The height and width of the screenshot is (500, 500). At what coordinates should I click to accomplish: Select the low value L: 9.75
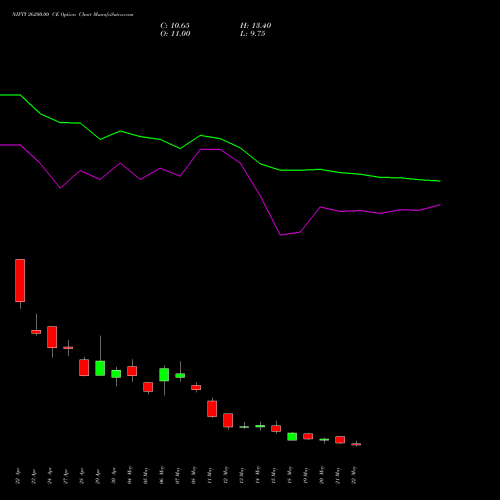[x=253, y=34]
